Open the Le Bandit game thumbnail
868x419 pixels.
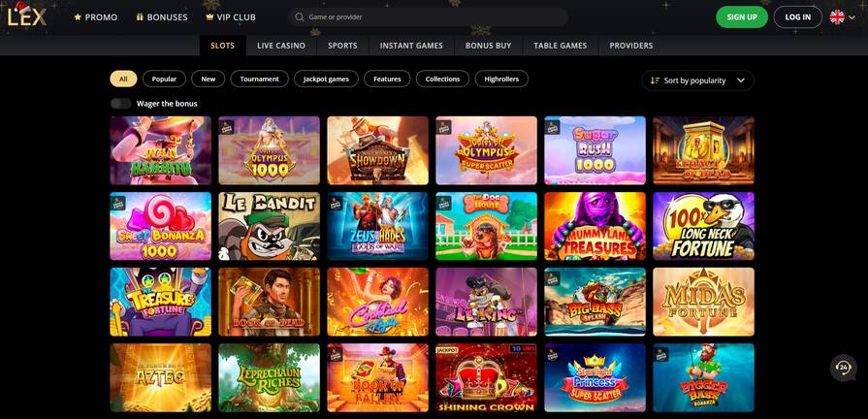click(x=269, y=226)
